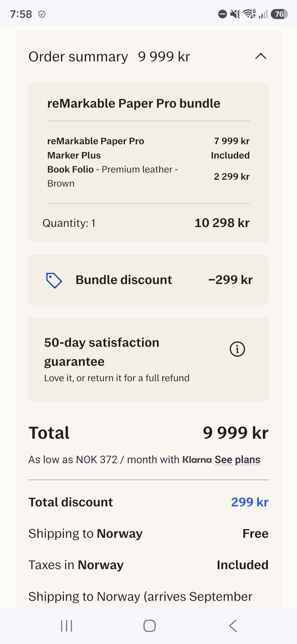Collapse the Order summary chevron
The width and height of the screenshot is (297, 644).
[260, 56]
